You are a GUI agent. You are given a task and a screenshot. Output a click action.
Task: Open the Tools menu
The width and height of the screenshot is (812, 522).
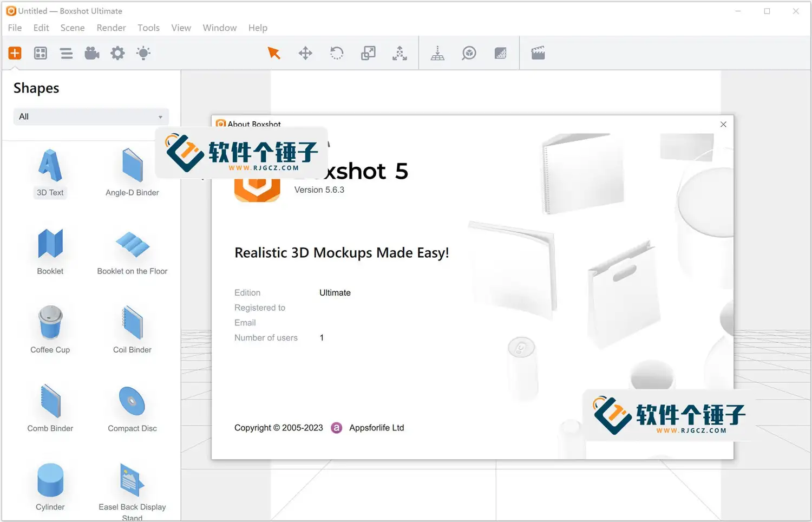coord(148,28)
